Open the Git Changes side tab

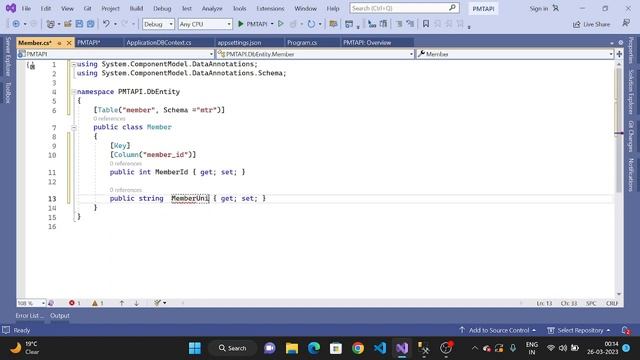click(x=631, y=136)
